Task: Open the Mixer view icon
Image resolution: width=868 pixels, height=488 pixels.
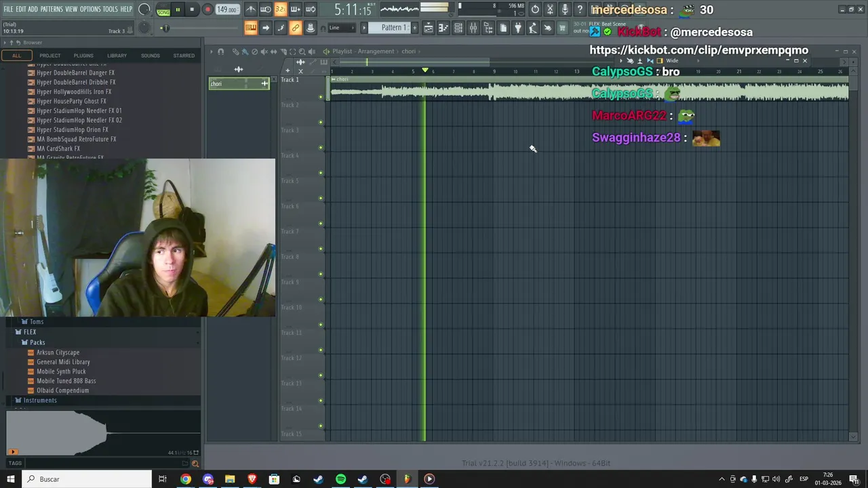Action: coord(473,28)
